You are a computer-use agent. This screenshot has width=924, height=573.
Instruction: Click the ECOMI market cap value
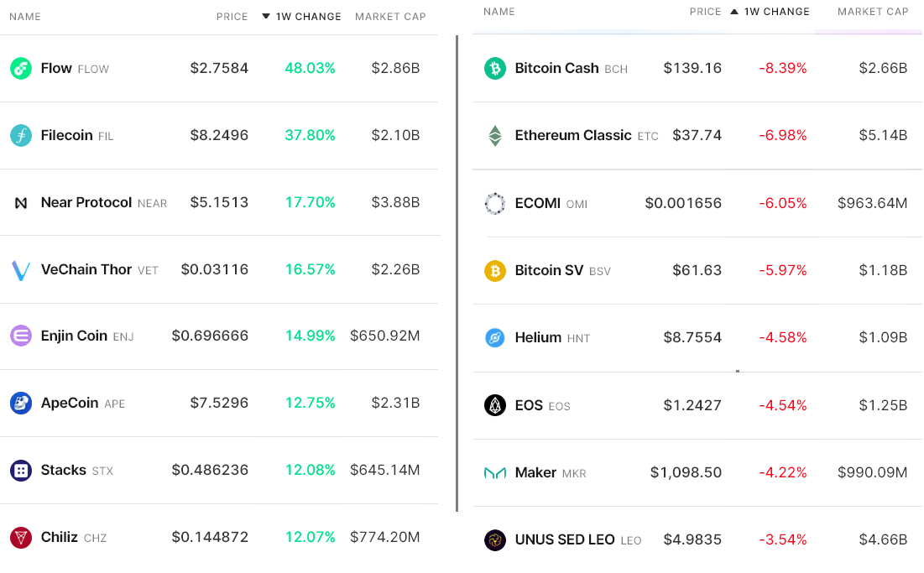tap(872, 203)
